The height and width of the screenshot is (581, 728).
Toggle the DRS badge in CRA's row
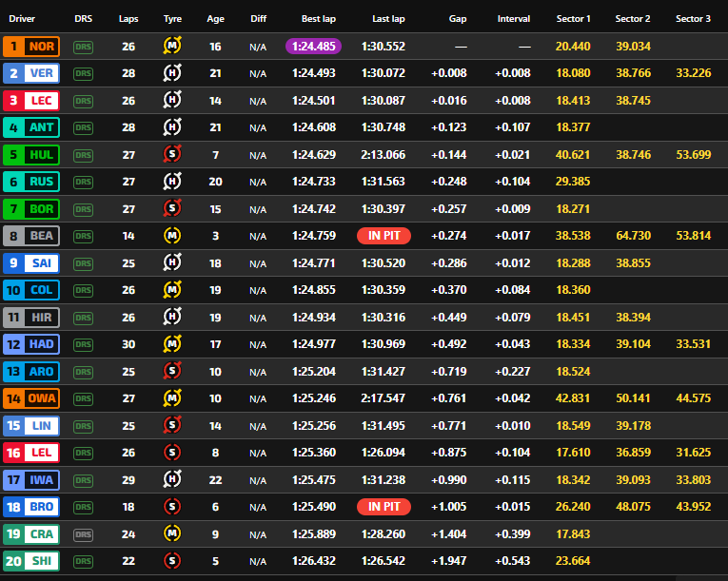(84, 533)
